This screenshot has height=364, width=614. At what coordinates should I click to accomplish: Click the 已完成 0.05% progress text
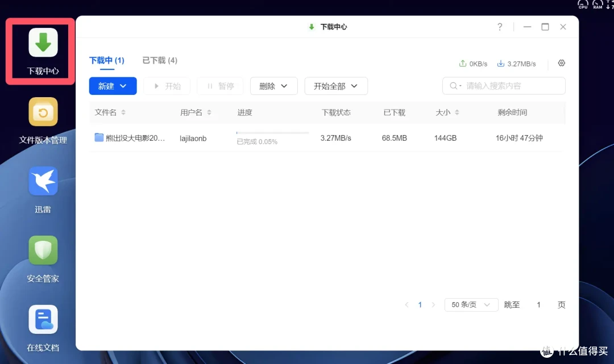(x=257, y=141)
